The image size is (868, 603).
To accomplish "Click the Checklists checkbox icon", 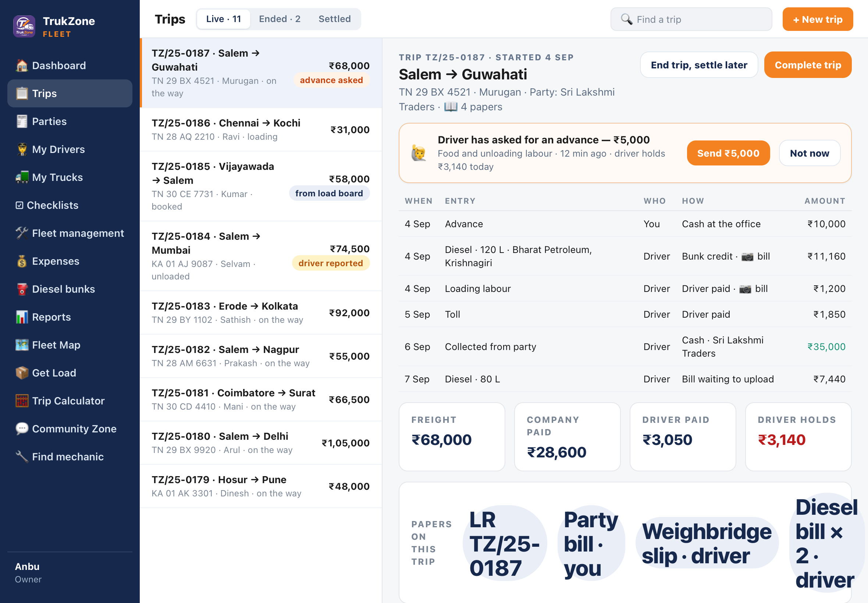I will point(19,205).
